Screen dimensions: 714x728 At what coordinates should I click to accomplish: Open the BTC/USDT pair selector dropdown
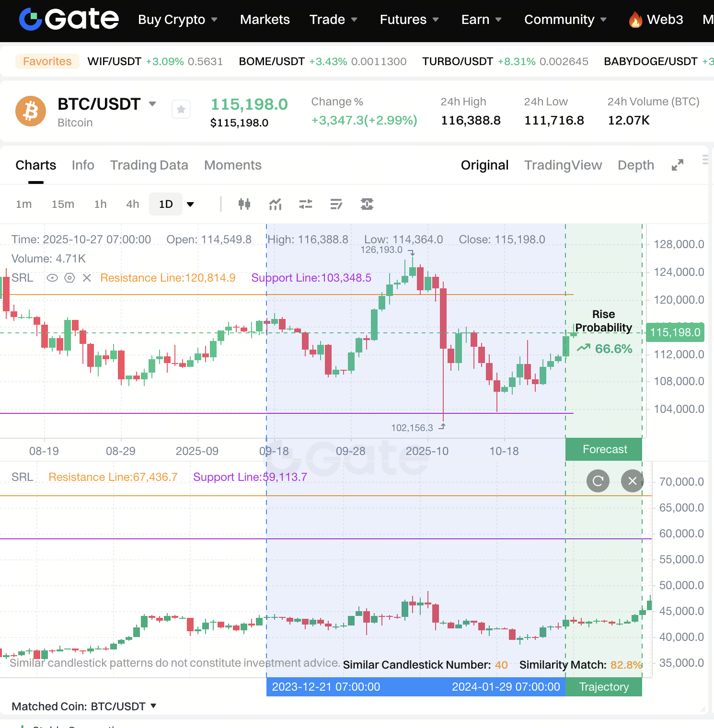pos(153,104)
